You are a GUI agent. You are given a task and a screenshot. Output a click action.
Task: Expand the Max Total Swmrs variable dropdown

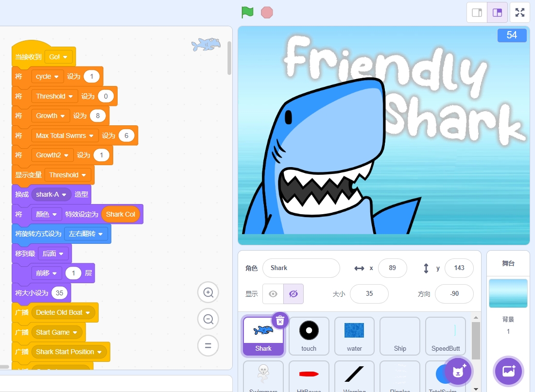tap(65, 136)
